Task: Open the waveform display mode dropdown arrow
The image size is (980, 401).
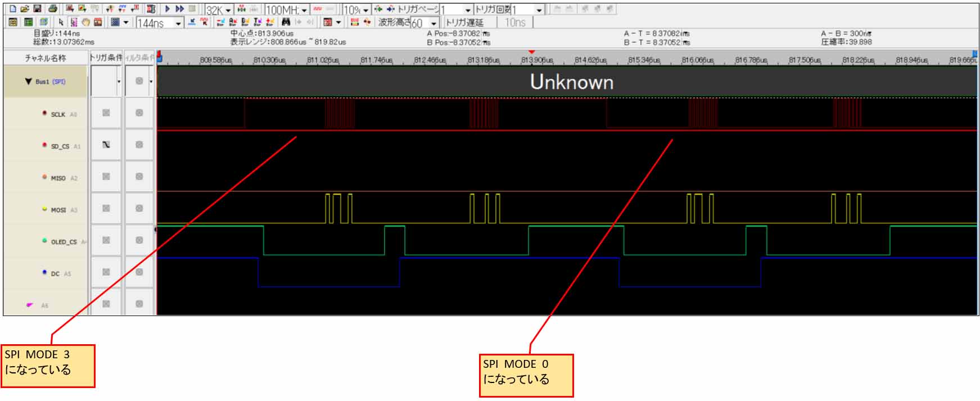Action: click(x=126, y=22)
